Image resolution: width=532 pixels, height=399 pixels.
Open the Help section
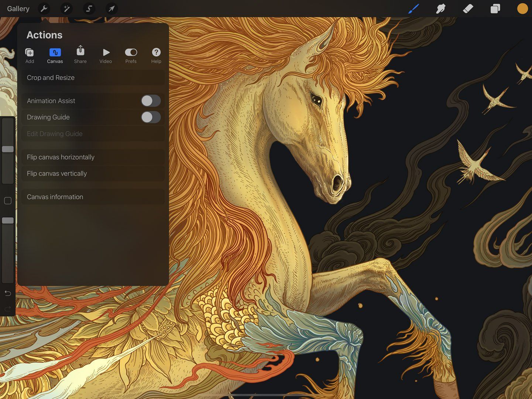point(156,55)
